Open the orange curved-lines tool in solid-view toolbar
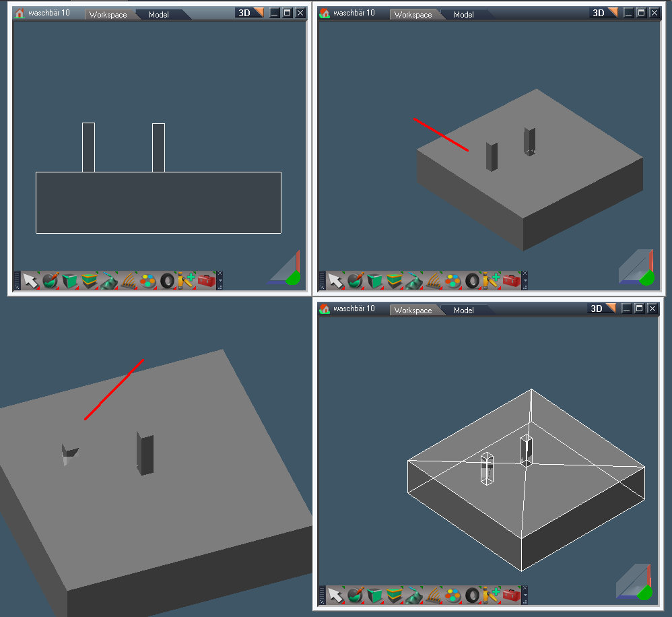 click(x=434, y=280)
